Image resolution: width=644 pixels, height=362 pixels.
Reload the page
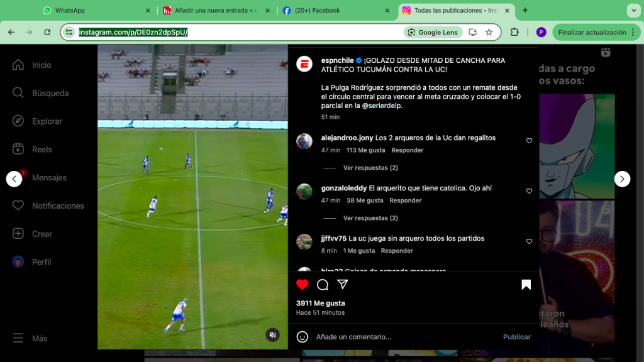(x=47, y=32)
